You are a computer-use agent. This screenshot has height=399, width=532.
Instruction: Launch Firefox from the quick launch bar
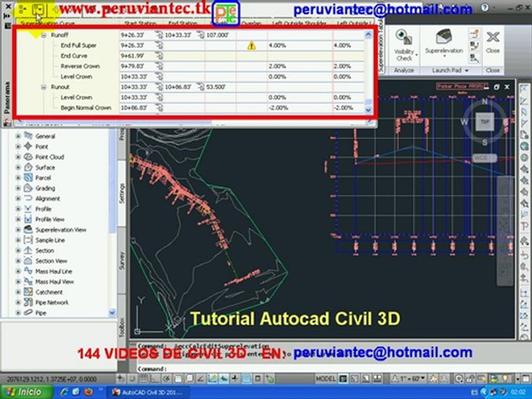(x=88, y=392)
